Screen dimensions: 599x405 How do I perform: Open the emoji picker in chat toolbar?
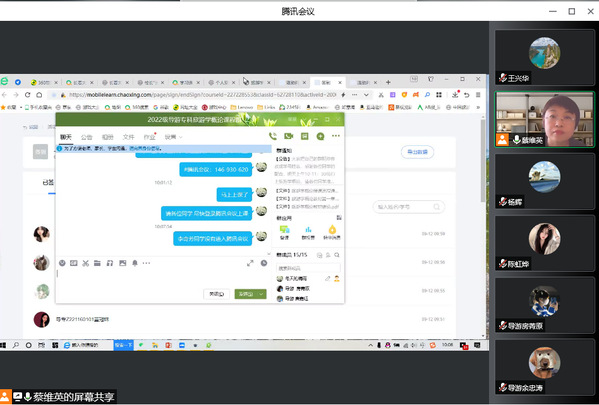click(x=62, y=263)
